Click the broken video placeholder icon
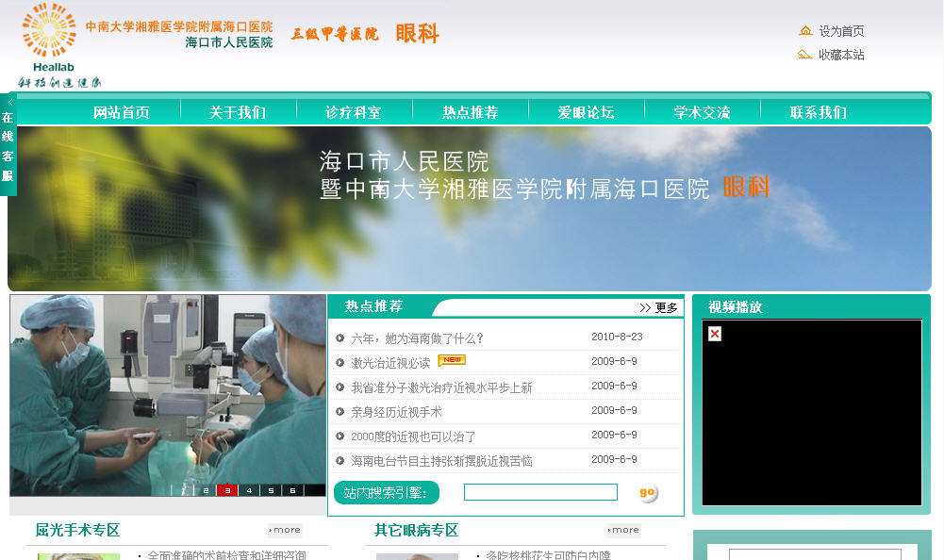The image size is (944, 560). click(x=715, y=334)
